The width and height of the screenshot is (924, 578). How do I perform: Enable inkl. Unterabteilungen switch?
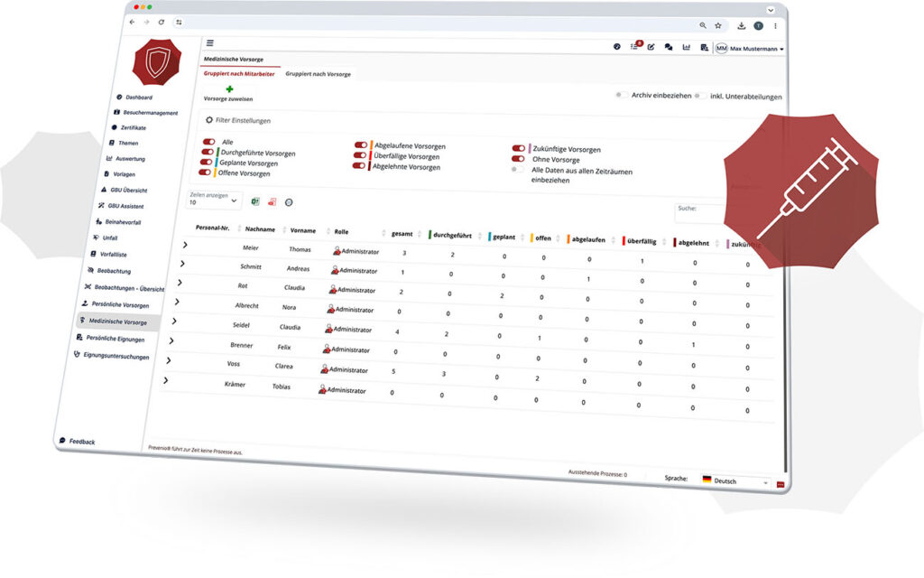[x=700, y=96]
